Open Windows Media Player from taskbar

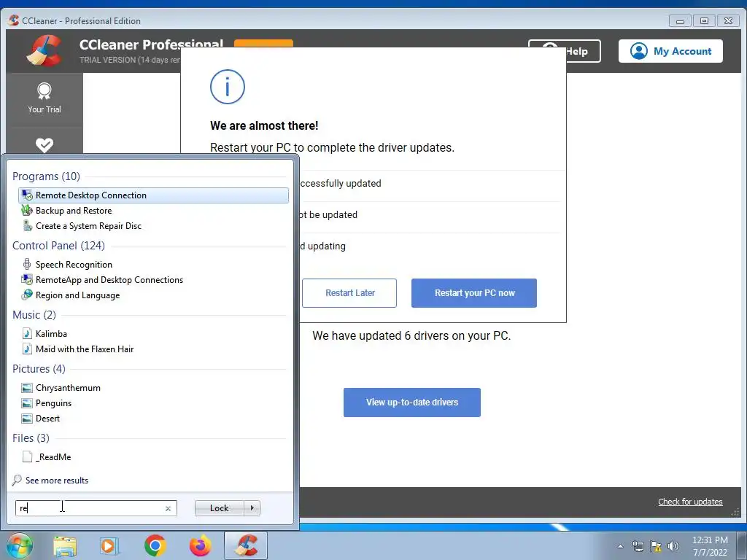(109, 545)
